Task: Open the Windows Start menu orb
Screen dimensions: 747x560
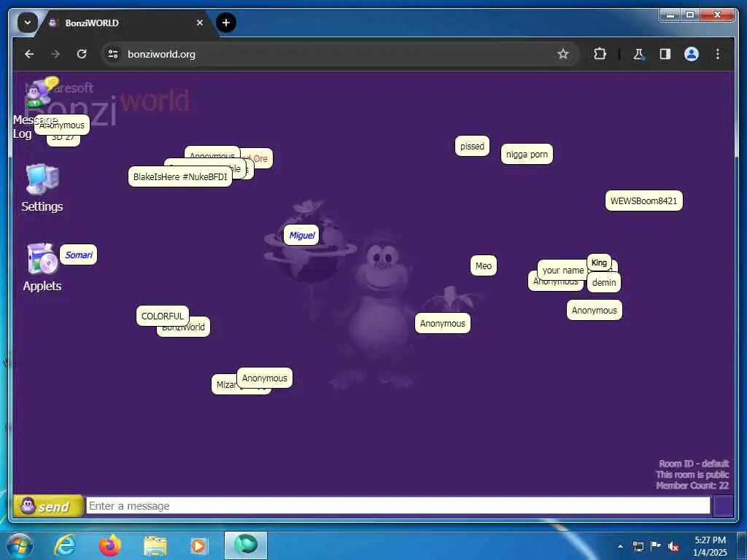Action: coord(19,545)
